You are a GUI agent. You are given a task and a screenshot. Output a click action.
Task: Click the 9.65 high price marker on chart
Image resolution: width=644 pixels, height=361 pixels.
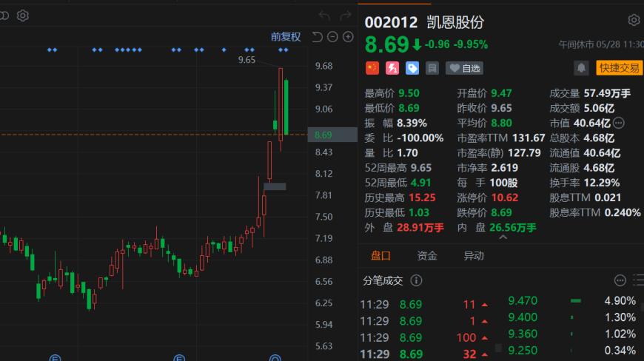point(246,60)
